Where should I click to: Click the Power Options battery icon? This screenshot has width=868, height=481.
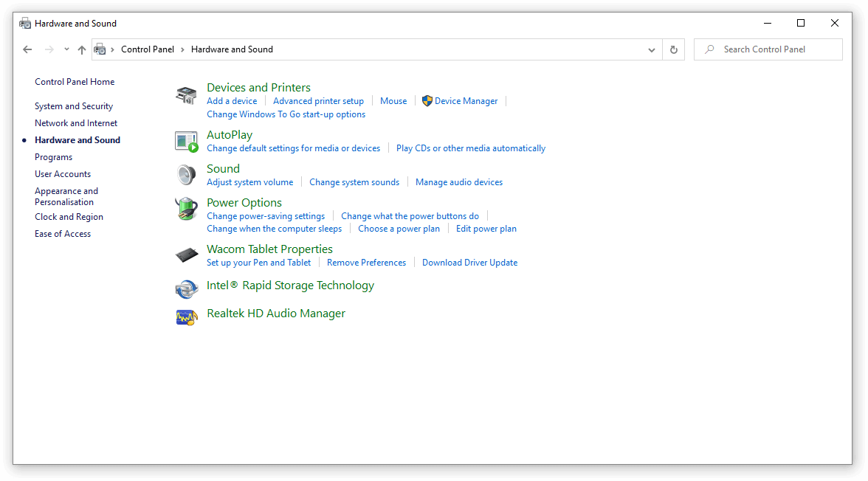pos(186,208)
